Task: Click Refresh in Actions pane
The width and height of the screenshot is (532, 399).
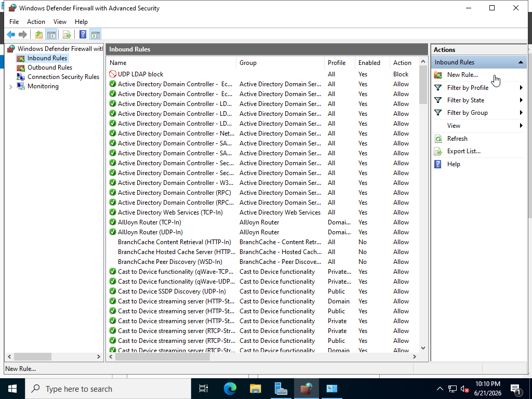Action: [457, 138]
